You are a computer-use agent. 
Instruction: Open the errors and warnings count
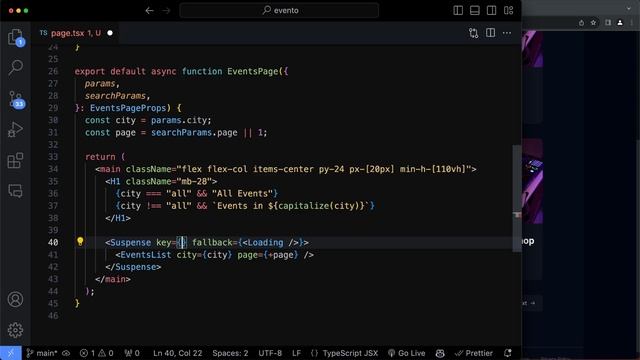coord(96,353)
